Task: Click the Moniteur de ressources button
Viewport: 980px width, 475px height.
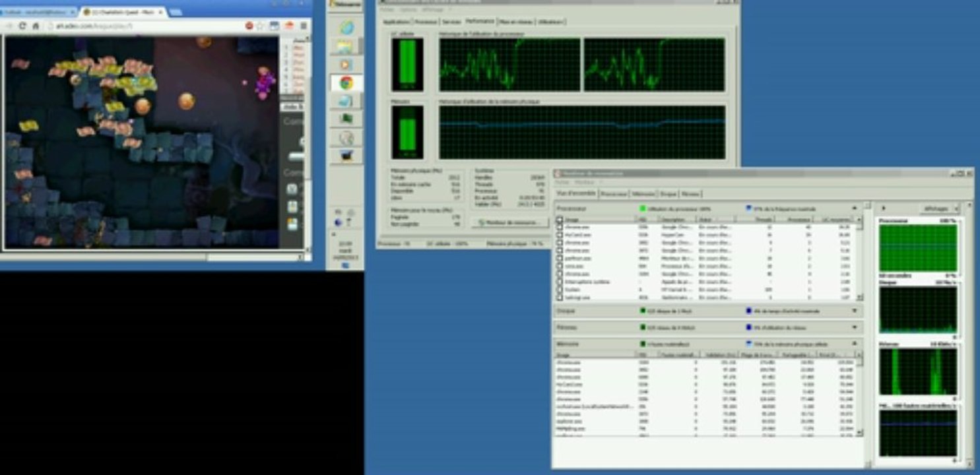Action: [511, 223]
